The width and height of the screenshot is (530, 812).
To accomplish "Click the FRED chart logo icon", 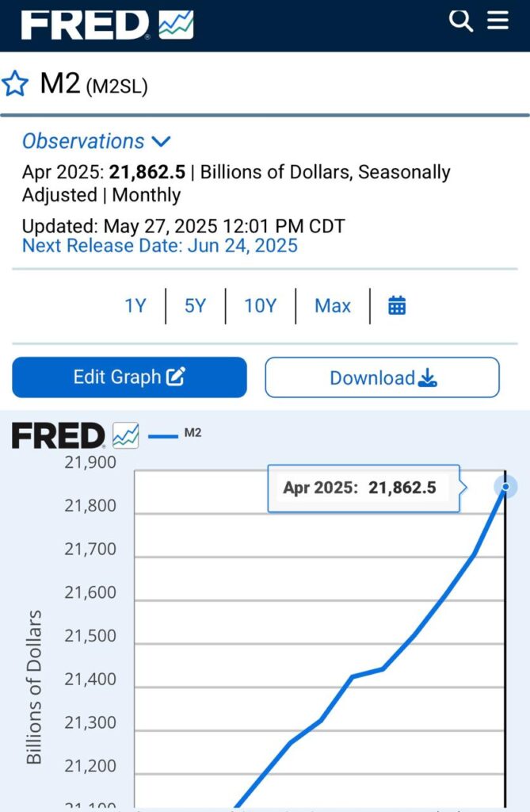I will pyautogui.click(x=177, y=25).
